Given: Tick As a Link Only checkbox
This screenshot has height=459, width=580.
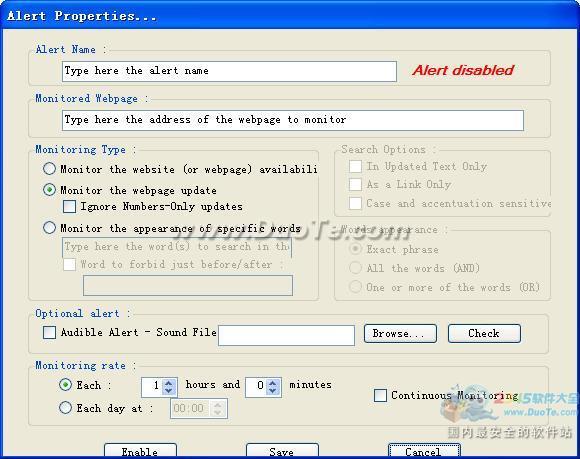Looking at the screenshot, I should click(x=355, y=184).
